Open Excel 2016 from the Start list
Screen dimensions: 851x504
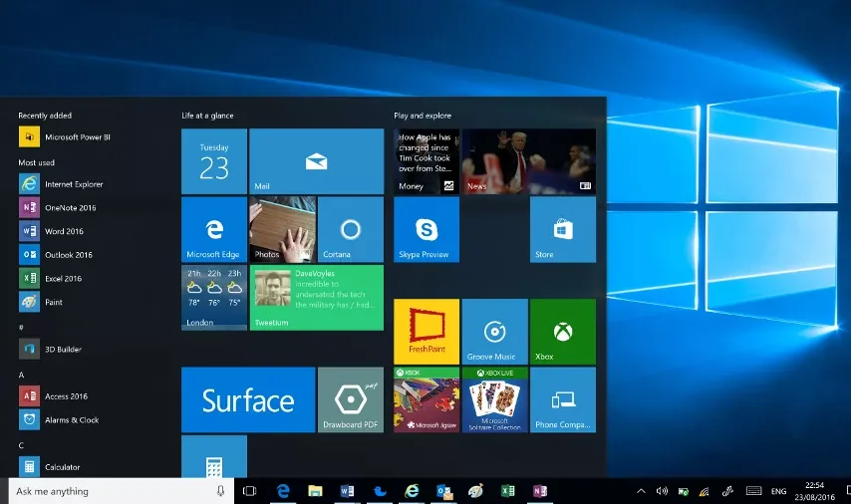51,278
